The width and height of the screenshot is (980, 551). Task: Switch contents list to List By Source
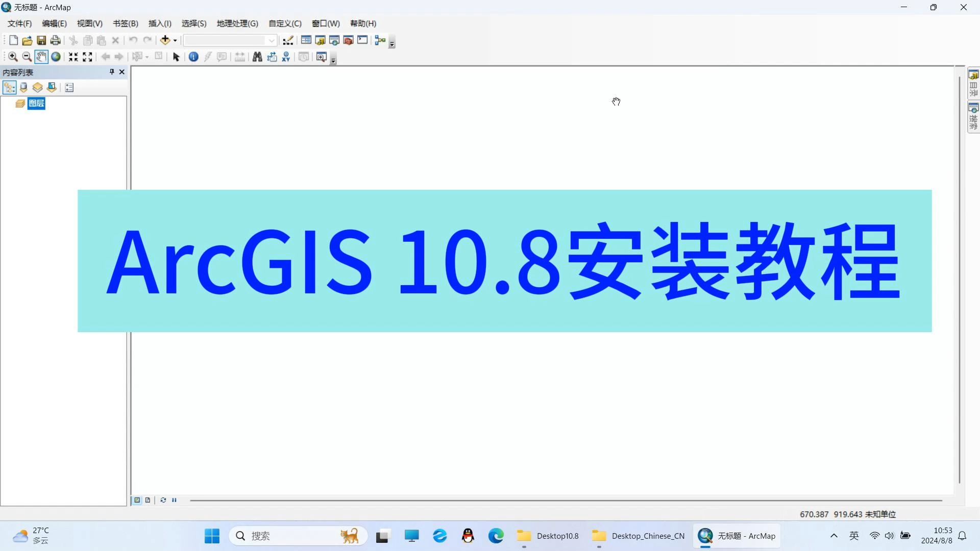point(24,87)
